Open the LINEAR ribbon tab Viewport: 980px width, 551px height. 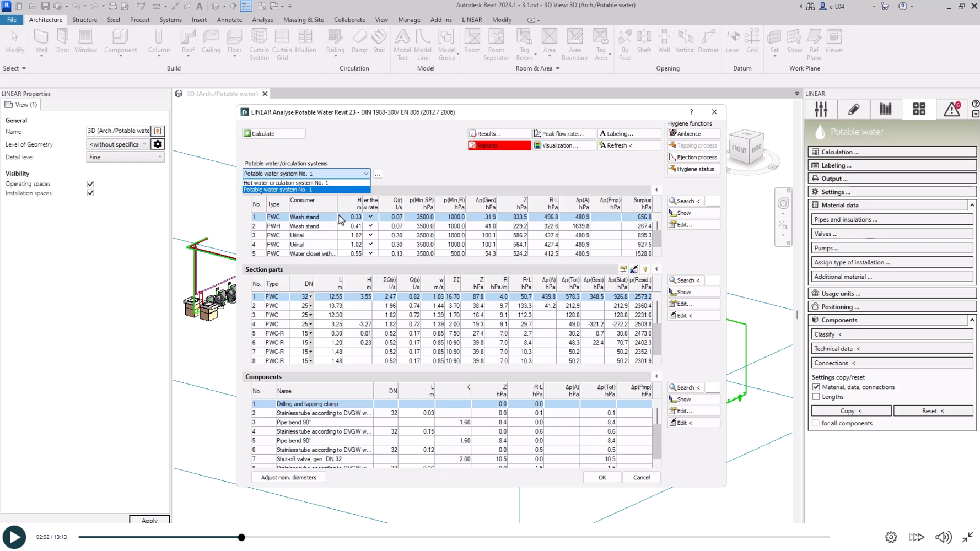(x=471, y=20)
